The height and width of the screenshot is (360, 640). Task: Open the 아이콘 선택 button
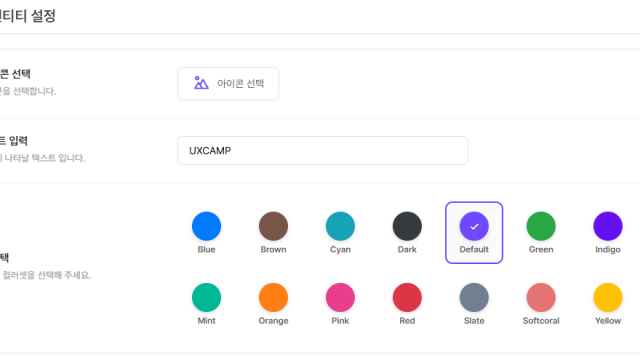[x=228, y=84]
